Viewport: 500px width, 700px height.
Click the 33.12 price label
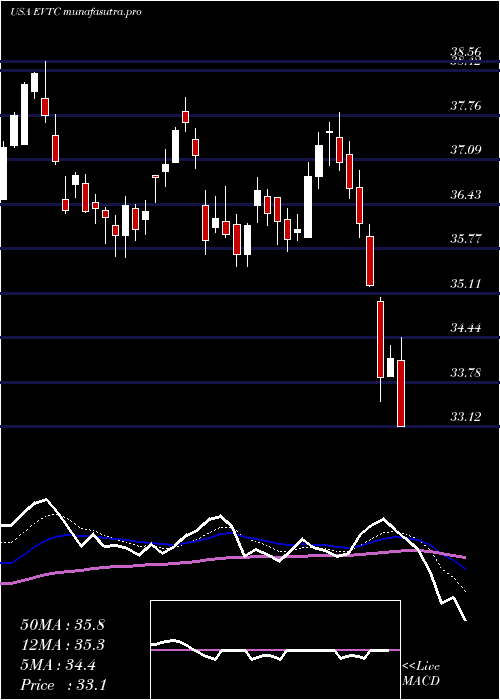466,417
